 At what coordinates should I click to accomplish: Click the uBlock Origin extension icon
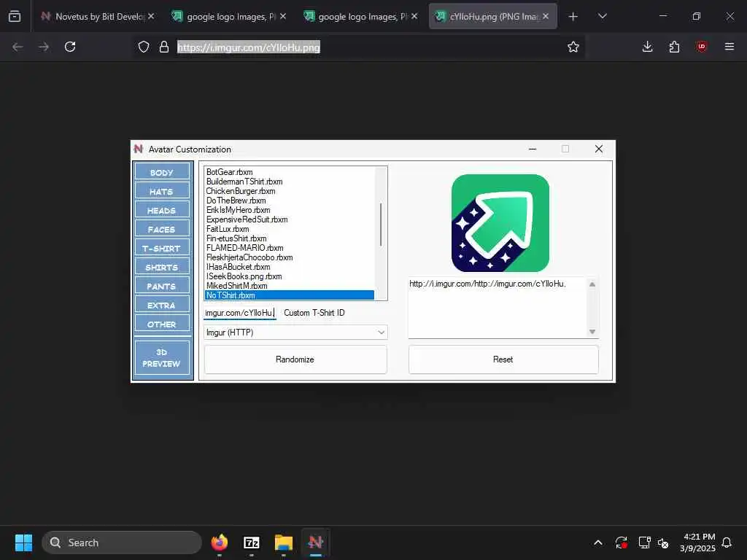click(x=701, y=47)
